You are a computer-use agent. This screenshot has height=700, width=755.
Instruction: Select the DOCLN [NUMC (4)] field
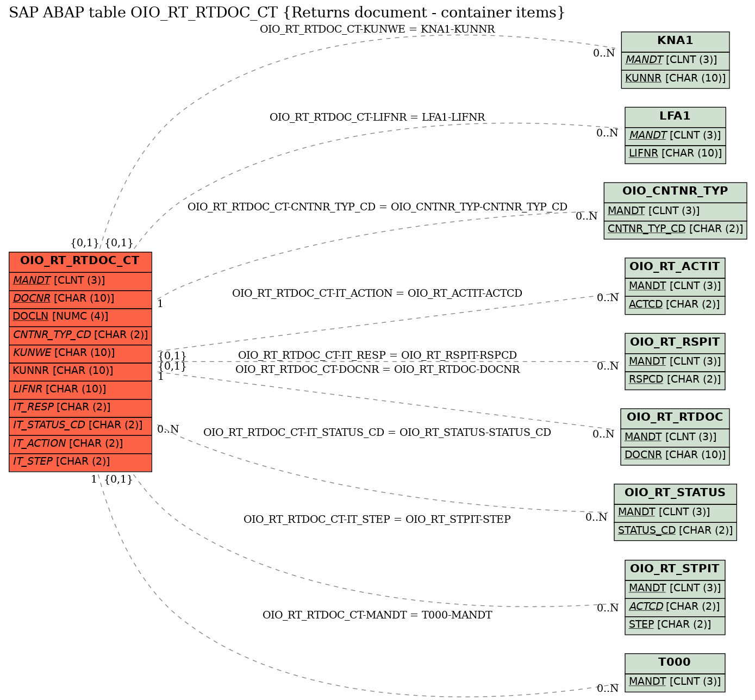[x=80, y=316]
